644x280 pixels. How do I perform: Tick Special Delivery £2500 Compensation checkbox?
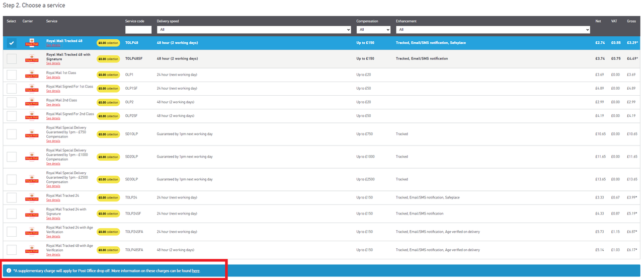[12, 179]
